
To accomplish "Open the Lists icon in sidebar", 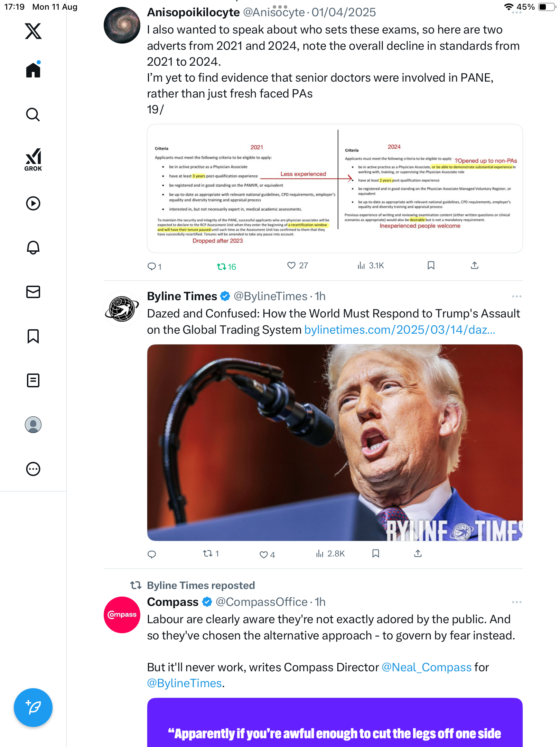I will click(33, 380).
